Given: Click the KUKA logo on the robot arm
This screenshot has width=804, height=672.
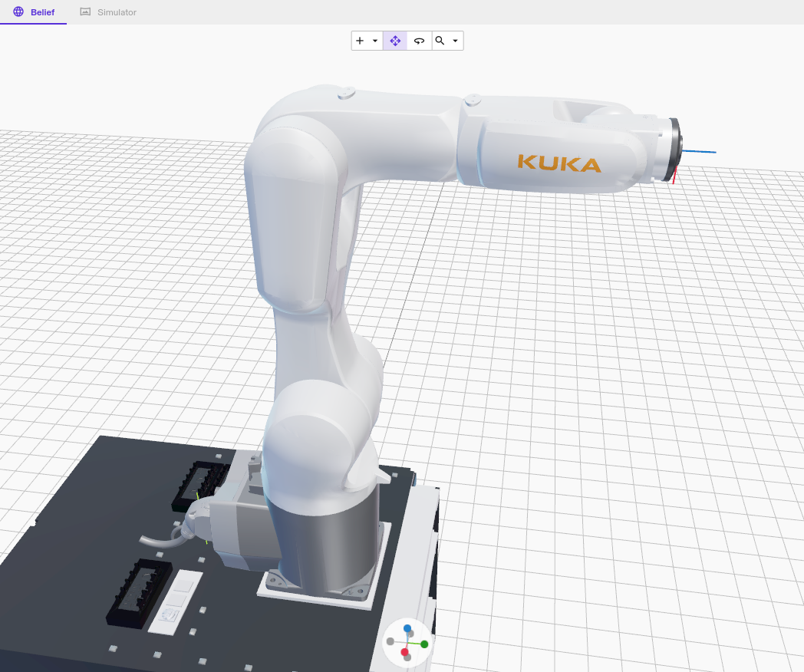Looking at the screenshot, I should (x=559, y=162).
